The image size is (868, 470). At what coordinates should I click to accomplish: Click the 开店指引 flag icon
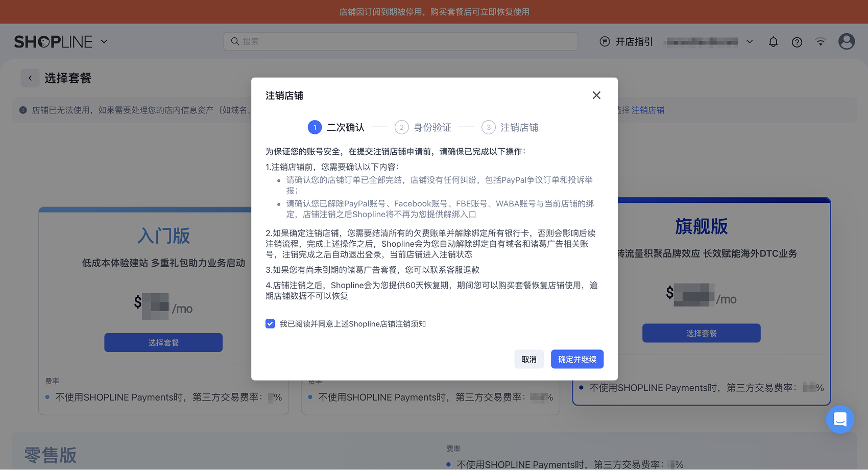point(605,41)
